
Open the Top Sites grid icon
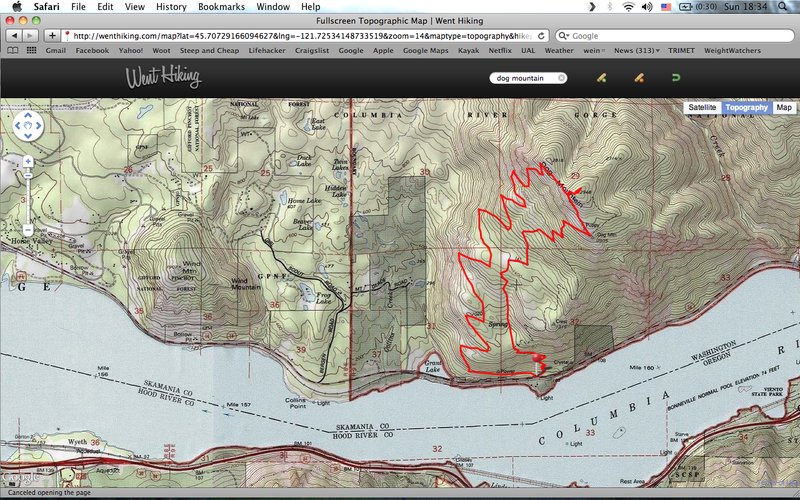pyautogui.click(x=31, y=51)
